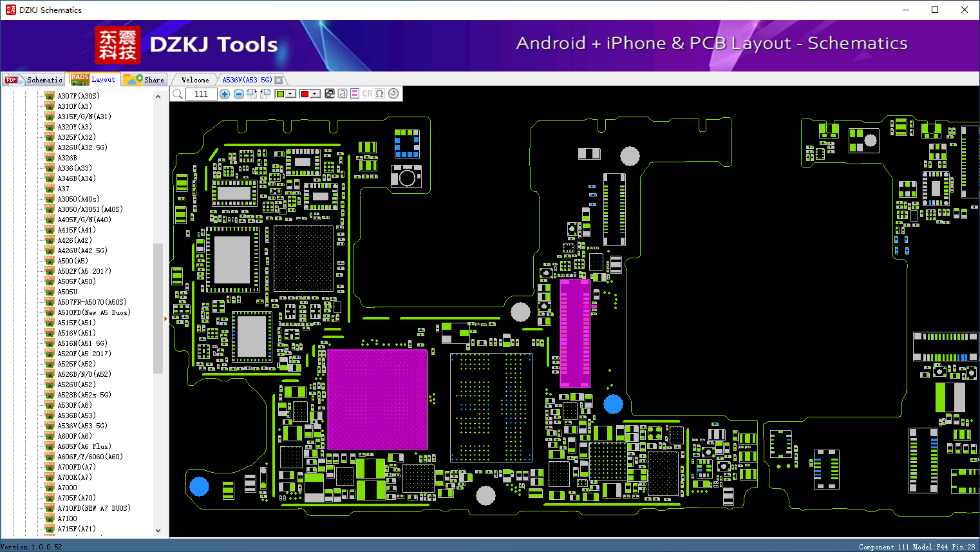Select A3050/A3051(A40S) in the list
The height and width of the screenshot is (552, 980).
(x=90, y=209)
